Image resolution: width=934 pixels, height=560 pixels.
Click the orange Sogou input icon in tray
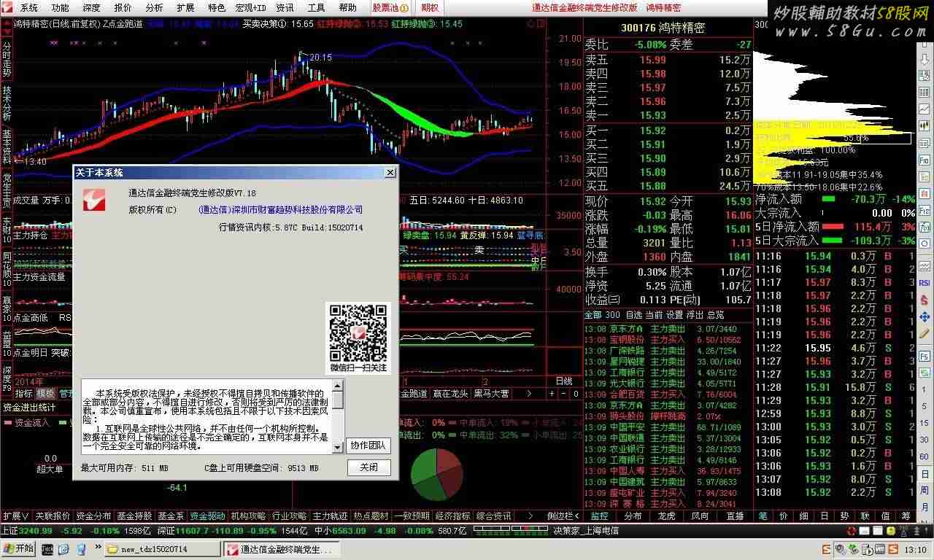point(893,549)
